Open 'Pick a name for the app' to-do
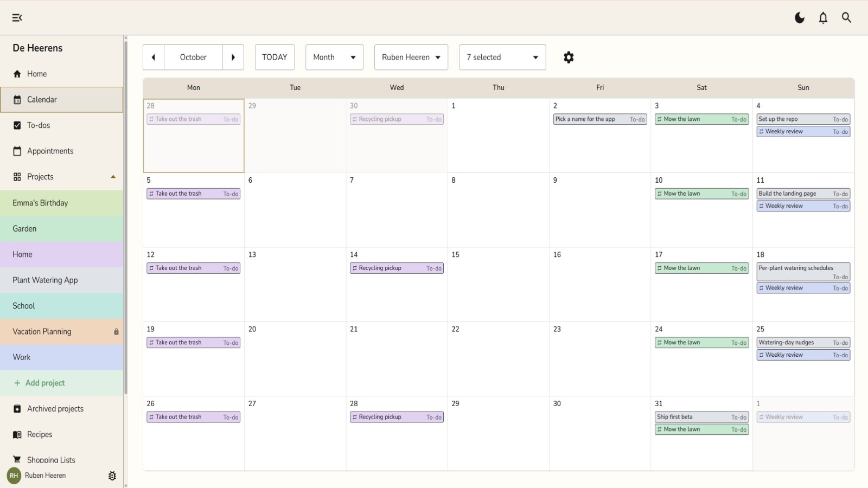Screen dimensions: 868x488 pyautogui.click(x=600, y=119)
